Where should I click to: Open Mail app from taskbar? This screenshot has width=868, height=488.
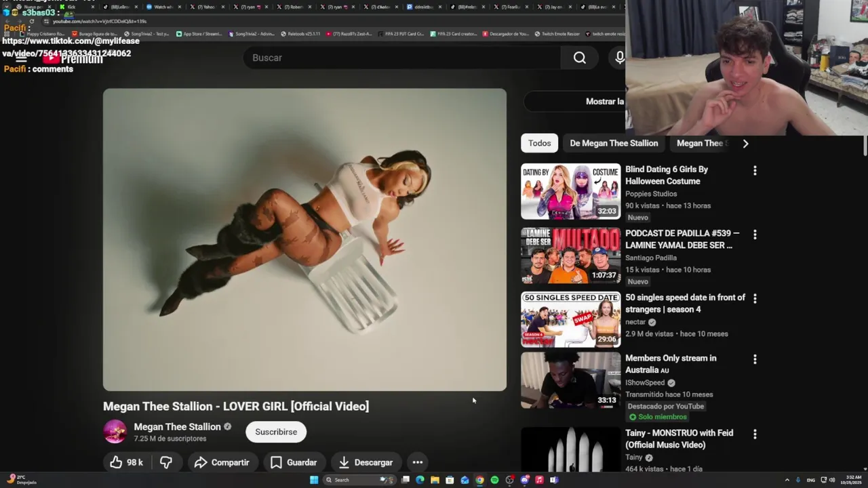click(465, 480)
